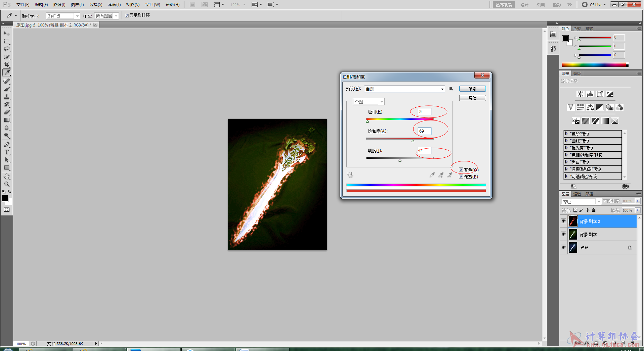This screenshot has height=351, width=644.
Task: Select the Path Selection tool
Action: [7, 160]
